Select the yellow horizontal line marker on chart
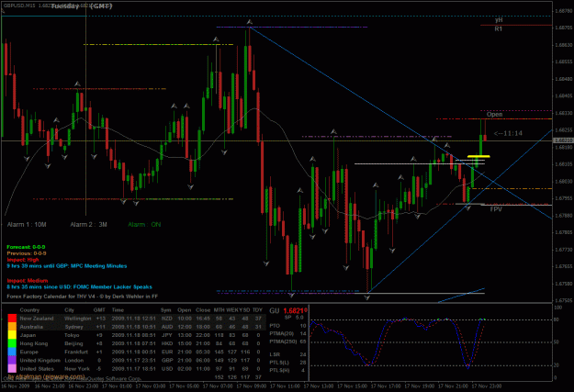 click(x=478, y=156)
